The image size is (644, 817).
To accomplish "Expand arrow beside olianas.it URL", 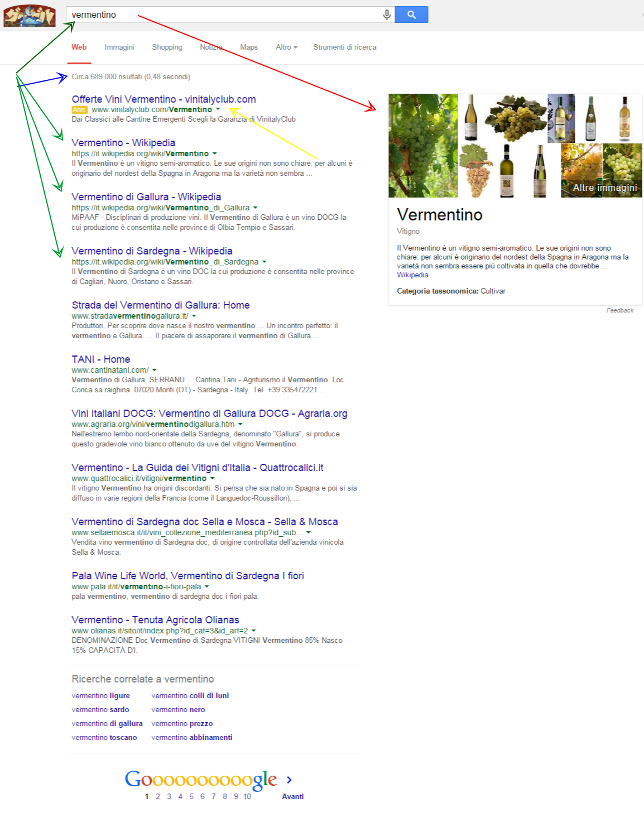I will point(254,631).
